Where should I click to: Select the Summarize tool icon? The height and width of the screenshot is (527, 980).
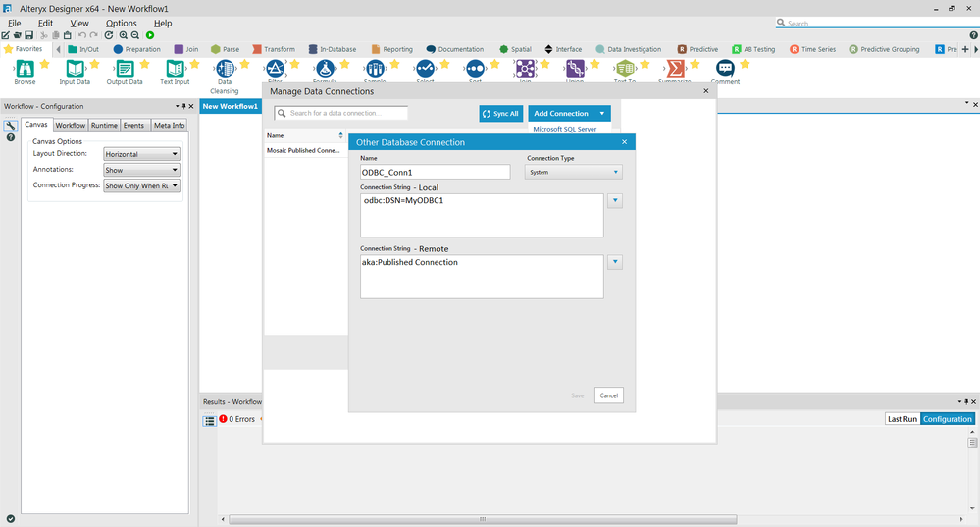click(675, 68)
